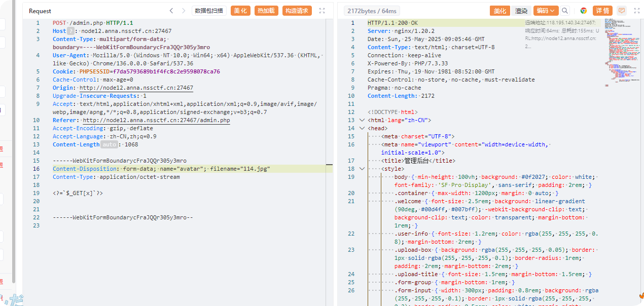Click the 热加载 button
This screenshot has height=306, width=644.
pyautogui.click(x=266, y=11)
